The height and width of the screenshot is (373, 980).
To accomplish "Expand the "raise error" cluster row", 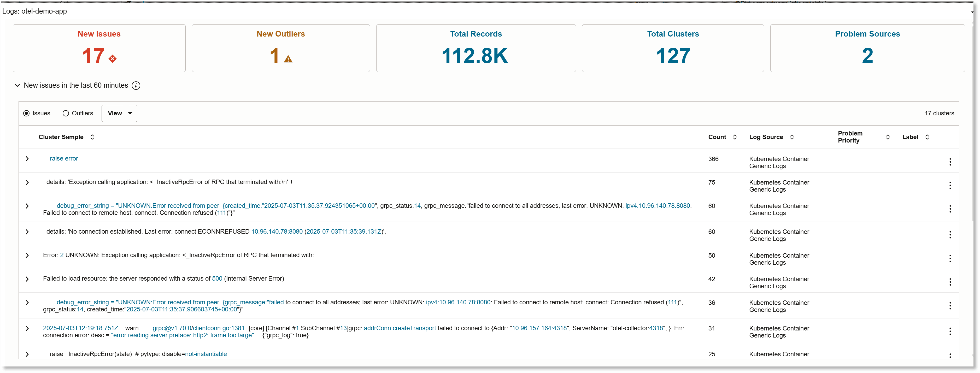I will point(27,159).
